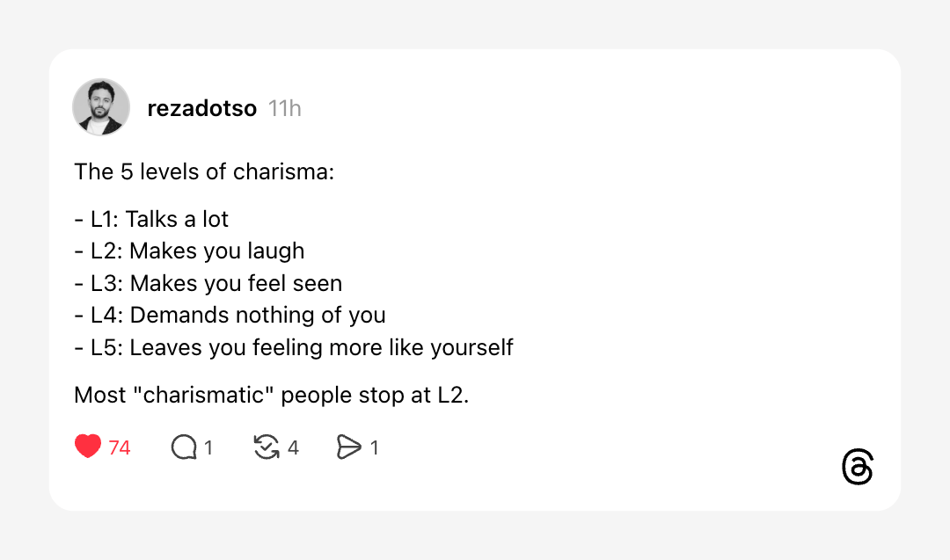
Task: Open the reply count beside comment icon
Action: [x=208, y=448]
